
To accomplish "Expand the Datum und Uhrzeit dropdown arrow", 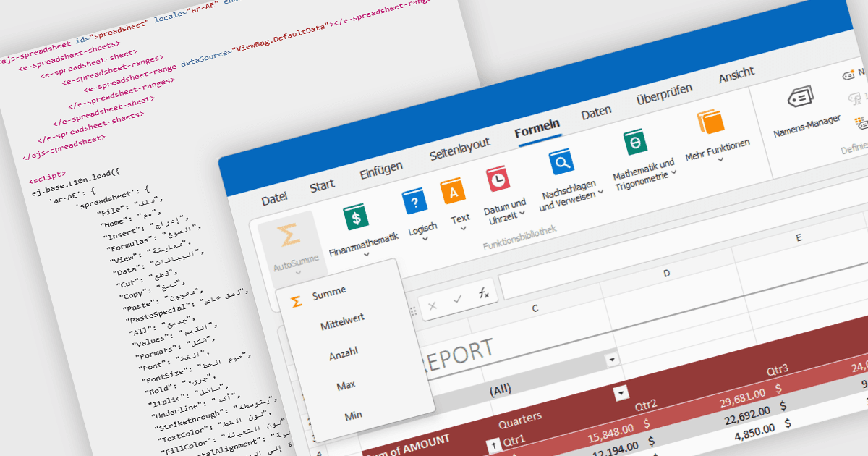I will pos(522,214).
